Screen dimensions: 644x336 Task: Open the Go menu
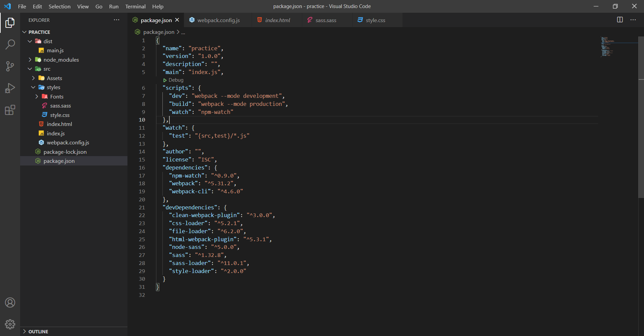(99, 6)
